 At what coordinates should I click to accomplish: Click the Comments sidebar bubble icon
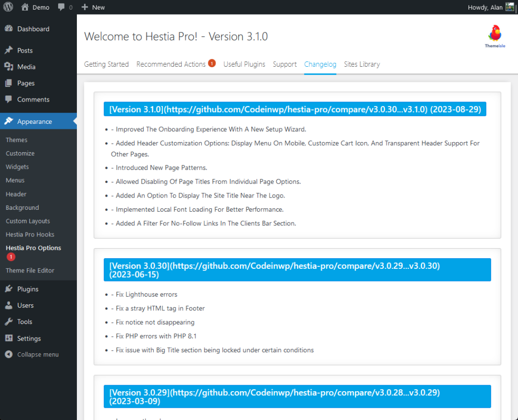(x=9, y=99)
